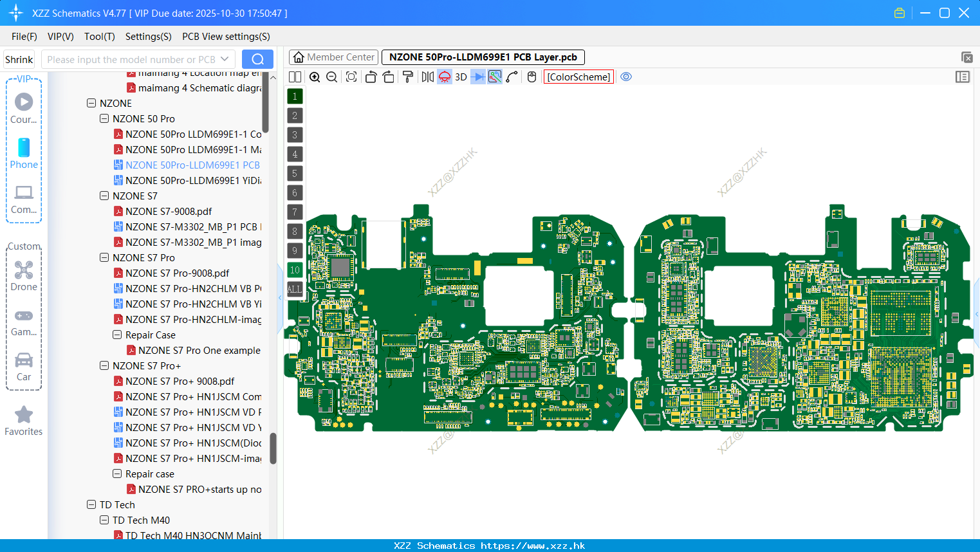This screenshot has width=980, height=552.
Task: Open the File(F) menu
Action: click(24, 37)
